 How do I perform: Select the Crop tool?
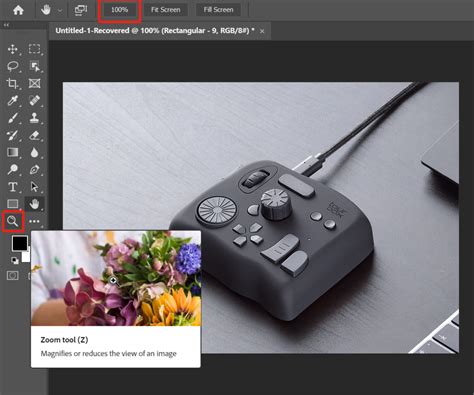coord(13,83)
